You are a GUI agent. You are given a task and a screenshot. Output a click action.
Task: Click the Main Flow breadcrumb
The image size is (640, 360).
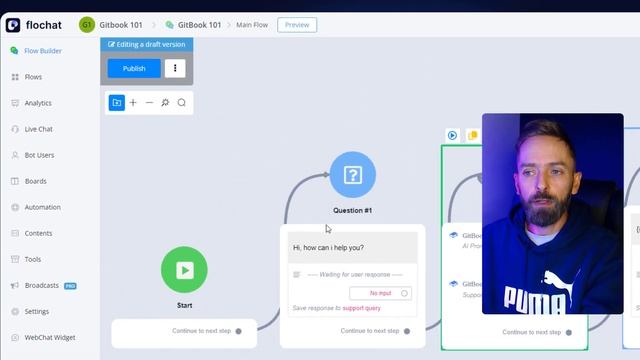point(252,25)
